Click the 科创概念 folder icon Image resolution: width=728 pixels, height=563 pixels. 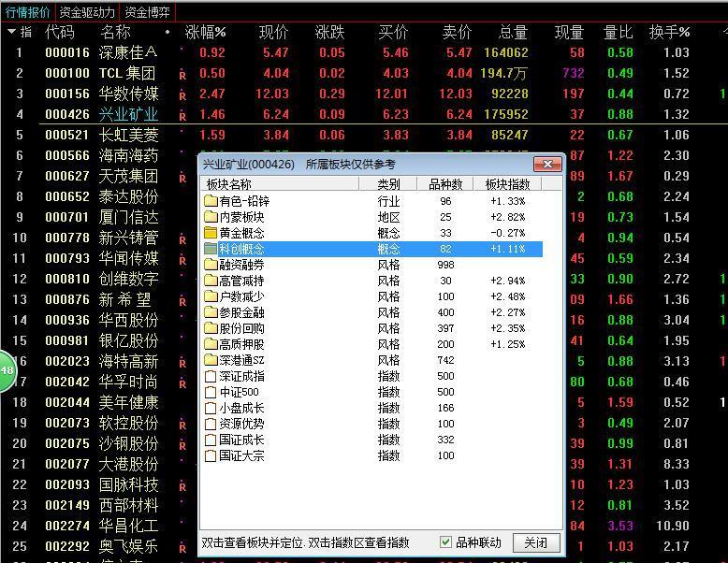point(211,249)
